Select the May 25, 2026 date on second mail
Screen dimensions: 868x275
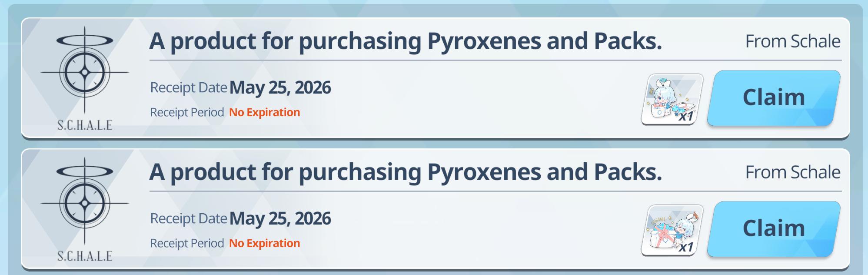tap(280, 219)
